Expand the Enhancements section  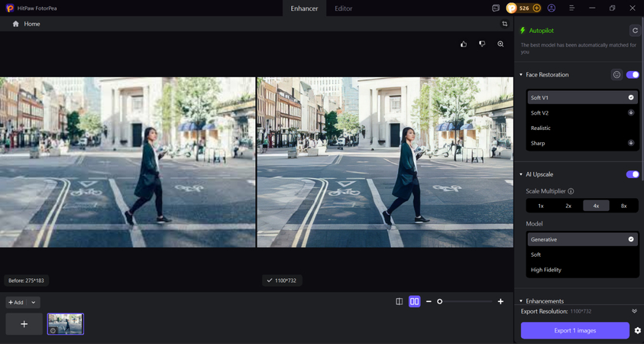tap(521, 301)
